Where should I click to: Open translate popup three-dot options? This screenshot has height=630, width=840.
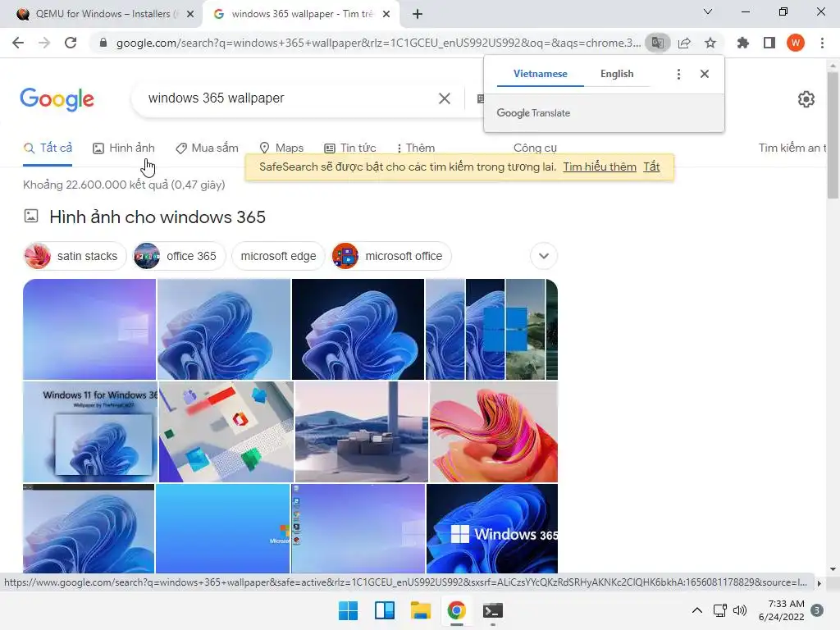pyautogui.click(x=678, y=74)
